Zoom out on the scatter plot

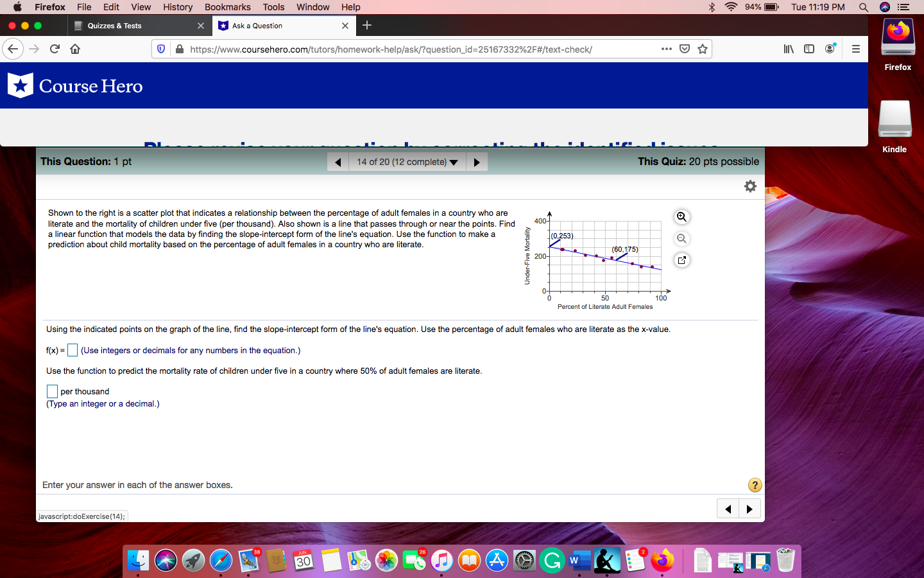pos(681,239)
